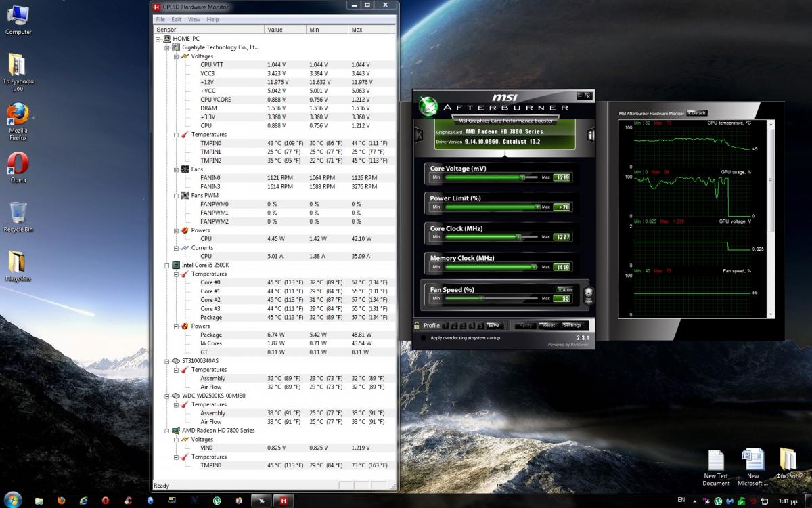Collapse the Gigabyte Voltages group
Viewport: 812px width, 508px height.
tap(176, 56)
